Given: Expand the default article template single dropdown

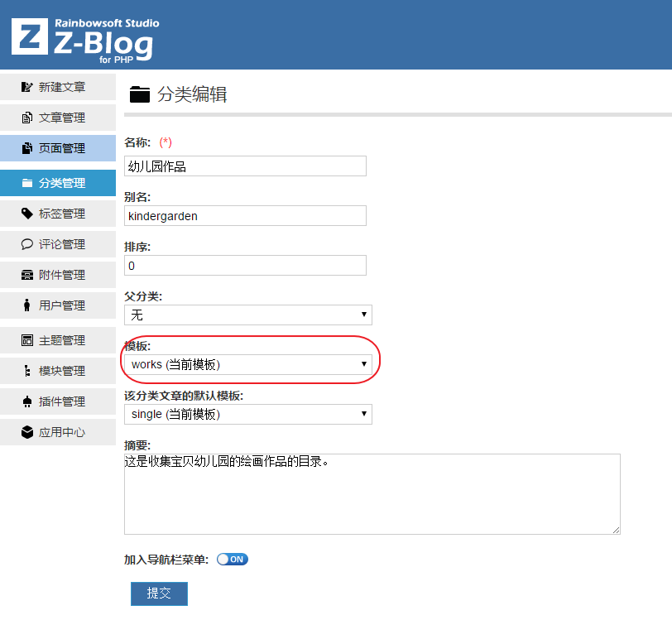Looking at the screenshot, I should coord(245,414).
